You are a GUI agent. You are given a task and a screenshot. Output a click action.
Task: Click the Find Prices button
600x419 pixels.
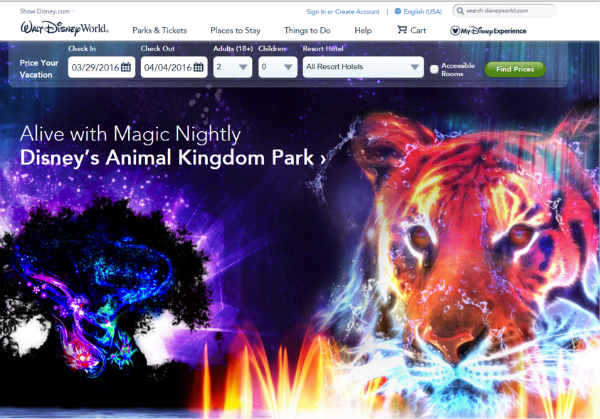pos(515,69)
